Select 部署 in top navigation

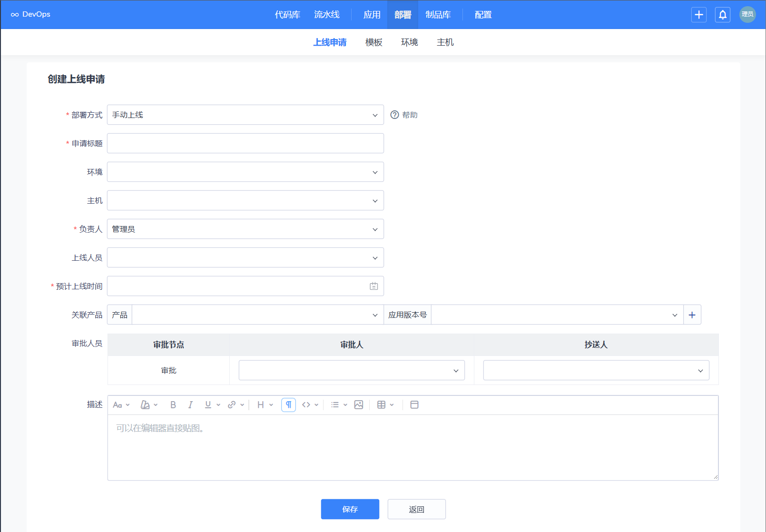pyautogui.click(x=403, y=15)
